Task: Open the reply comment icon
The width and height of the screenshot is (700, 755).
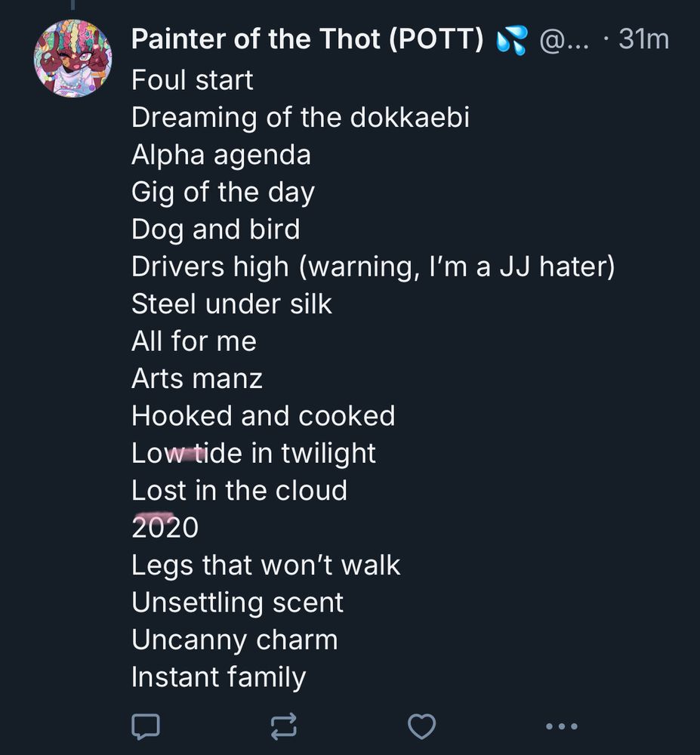Action: [x=146, y=726]
